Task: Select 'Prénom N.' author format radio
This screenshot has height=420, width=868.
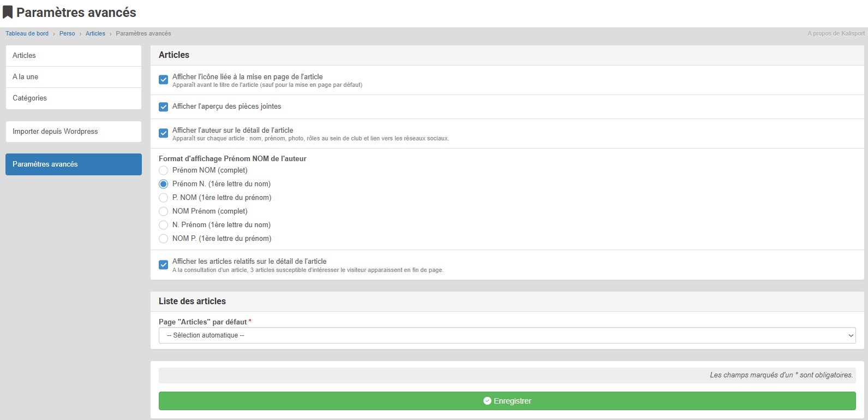Action: coord(163,184)
